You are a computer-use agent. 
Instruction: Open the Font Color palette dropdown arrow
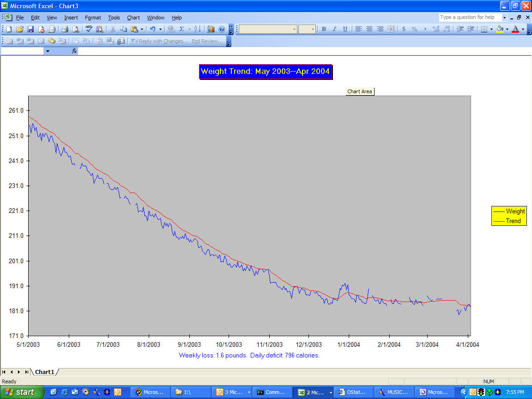tap(523, 29)
